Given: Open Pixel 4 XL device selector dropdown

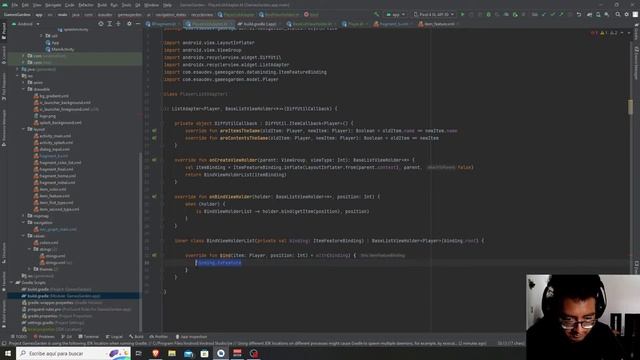Looking at the screenshot, I should (x=433, y=14).
